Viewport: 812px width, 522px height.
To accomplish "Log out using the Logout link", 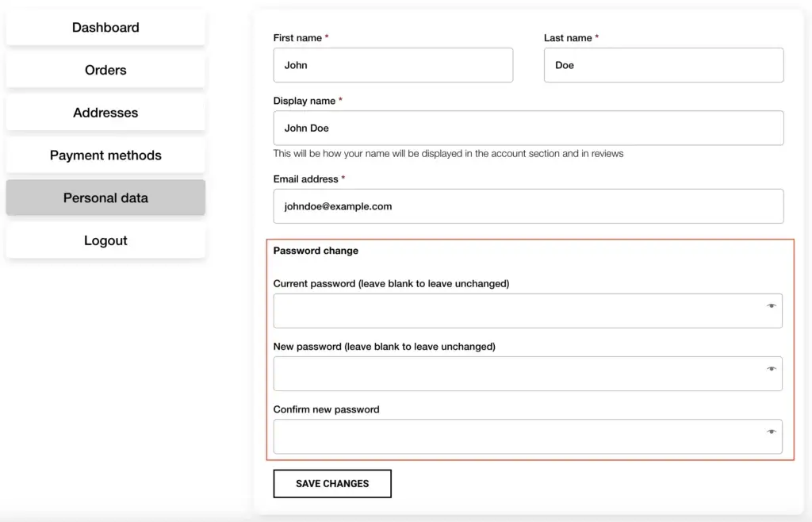I will pyautogui.click(x=105, y=240).
